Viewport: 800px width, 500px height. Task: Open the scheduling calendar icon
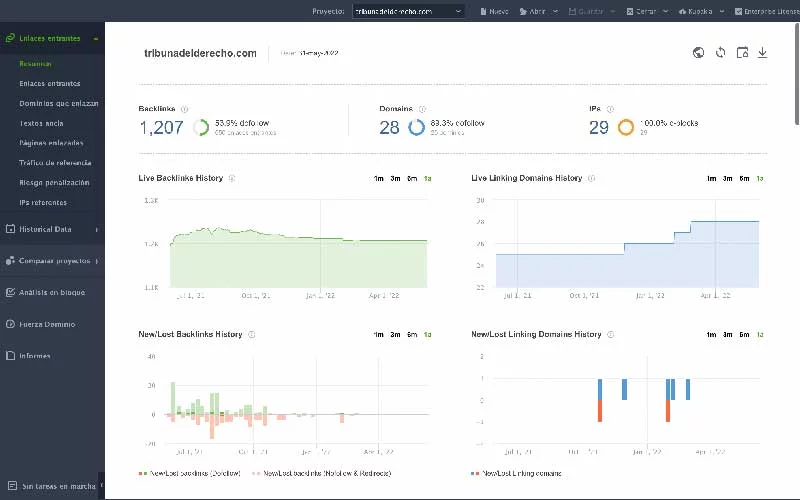click(742, 53)
